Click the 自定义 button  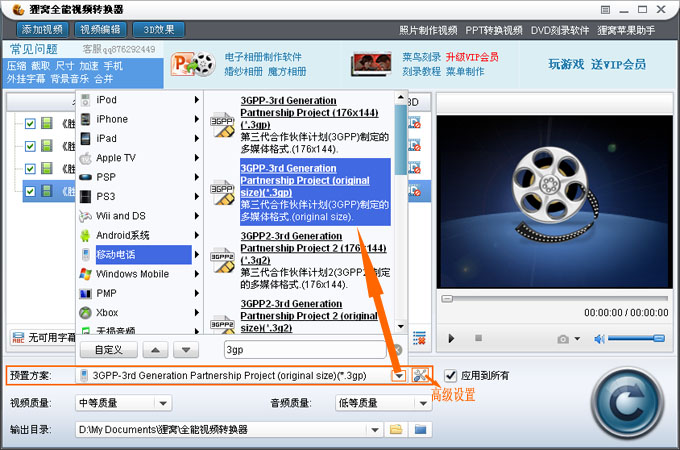pos(109,349)
